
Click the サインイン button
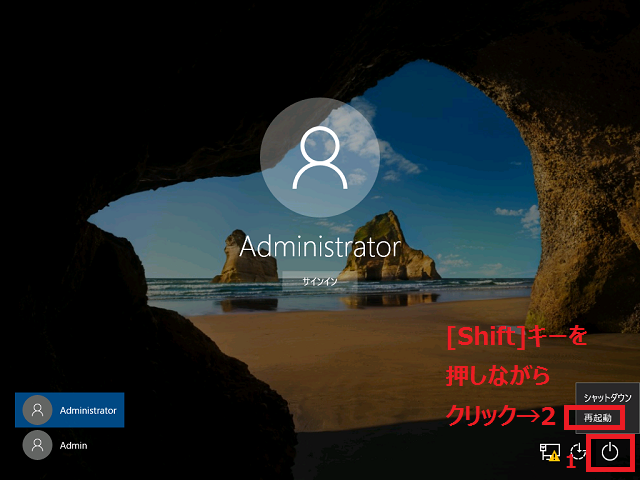tap(320, 282)
